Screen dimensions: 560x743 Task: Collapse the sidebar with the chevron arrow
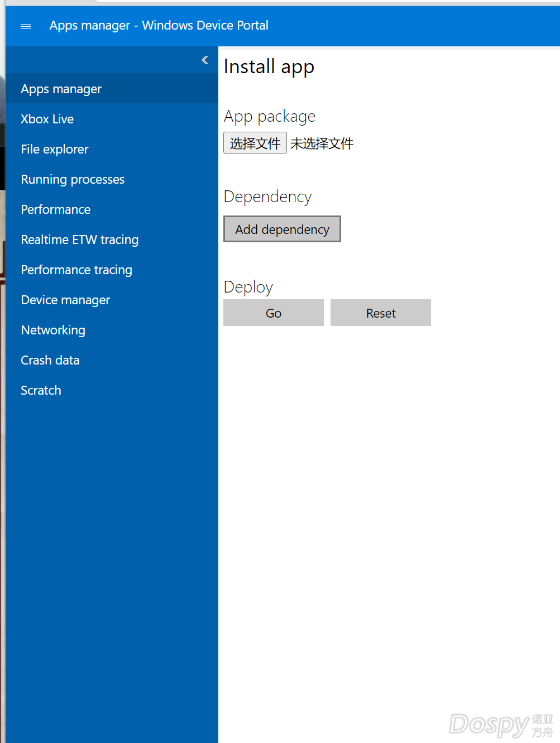tap(205, 60)
